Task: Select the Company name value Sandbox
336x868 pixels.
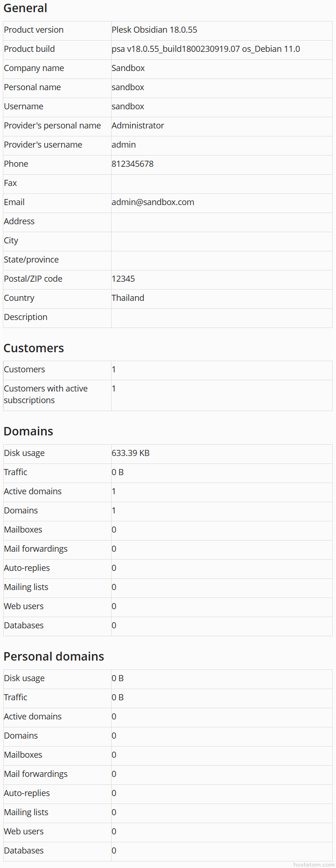Action: [x=128, y=68]
